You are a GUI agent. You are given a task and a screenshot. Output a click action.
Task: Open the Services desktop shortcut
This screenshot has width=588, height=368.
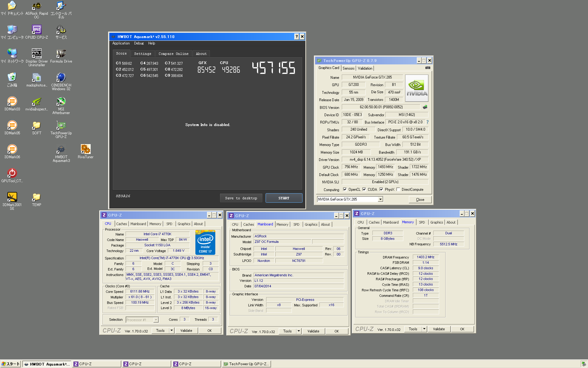(x=61, y=32)
